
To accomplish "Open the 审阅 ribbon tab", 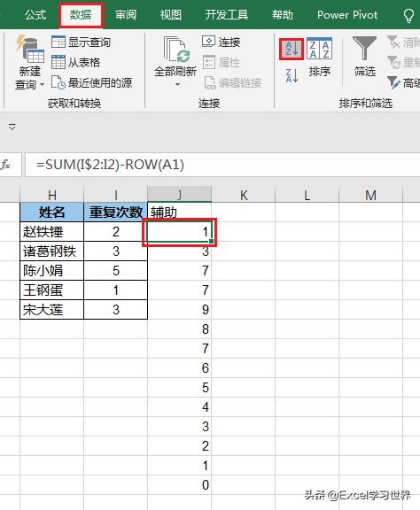I will [126, 15].
